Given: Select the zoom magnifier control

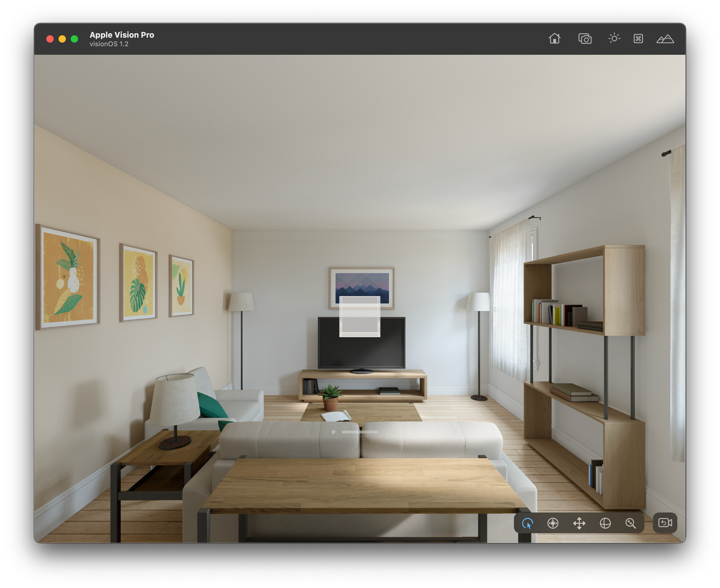Looking at the screenshot, I should tap(630, 523).
